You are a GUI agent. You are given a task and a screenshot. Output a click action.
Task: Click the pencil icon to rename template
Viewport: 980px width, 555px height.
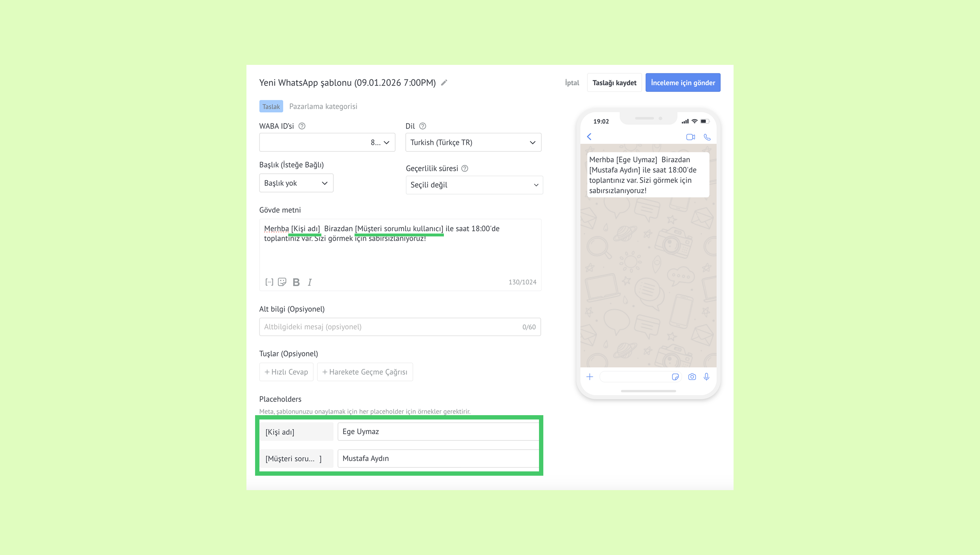(444, 83)
